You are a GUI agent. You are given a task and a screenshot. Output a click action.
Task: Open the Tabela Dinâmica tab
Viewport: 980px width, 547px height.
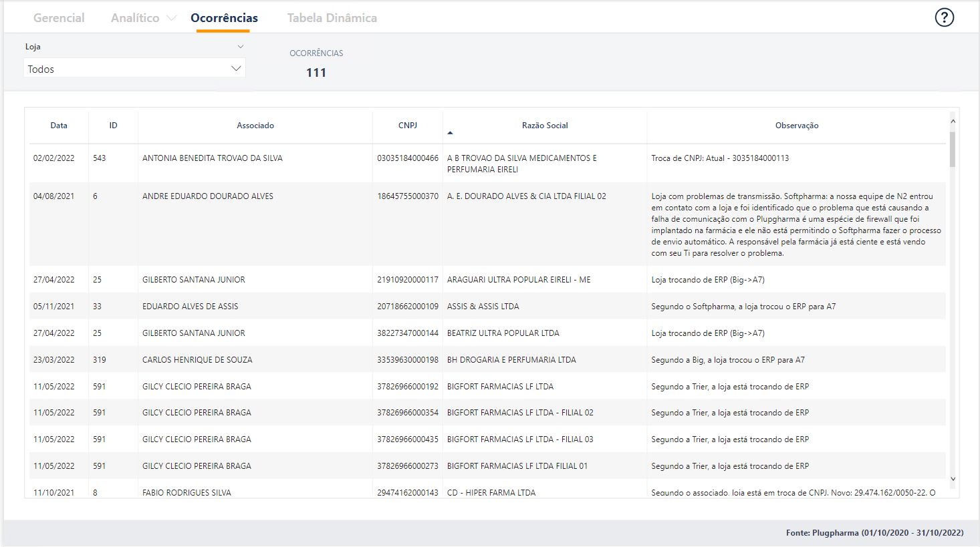point(332,18)
